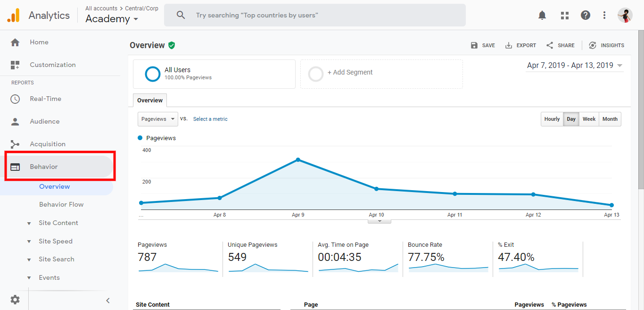Click the notifications bell icon
The height and width of the screenshot is (310, 644).
(542, 15)
